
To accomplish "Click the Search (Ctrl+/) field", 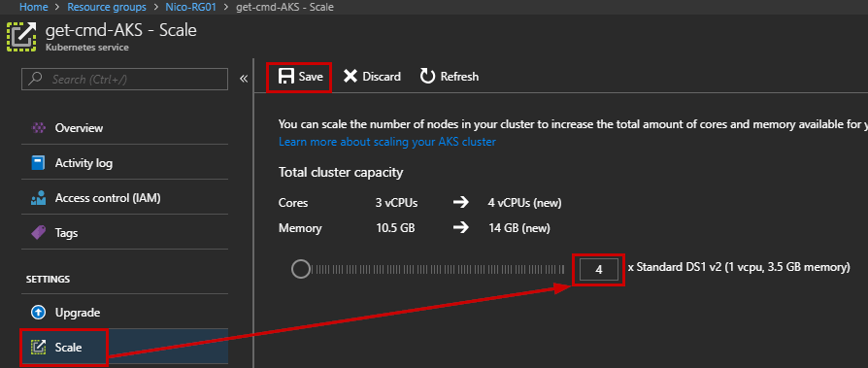I will tap(124, 79).
